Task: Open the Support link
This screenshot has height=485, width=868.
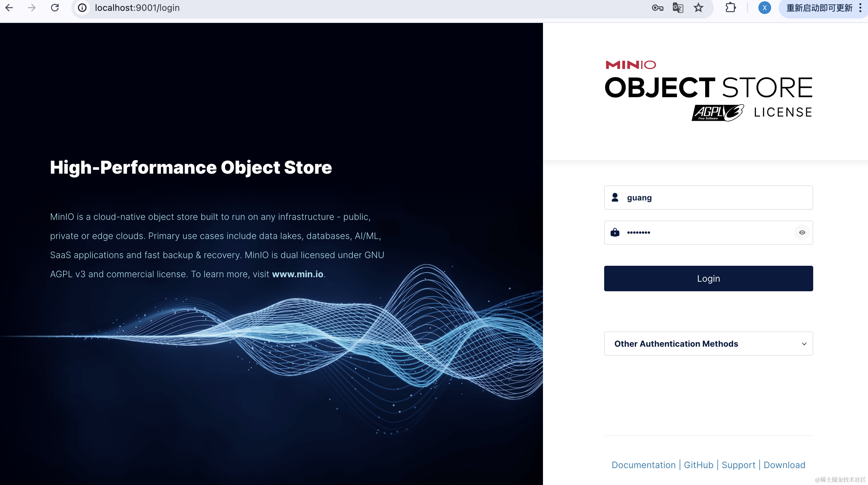Action: pos(738,465)
